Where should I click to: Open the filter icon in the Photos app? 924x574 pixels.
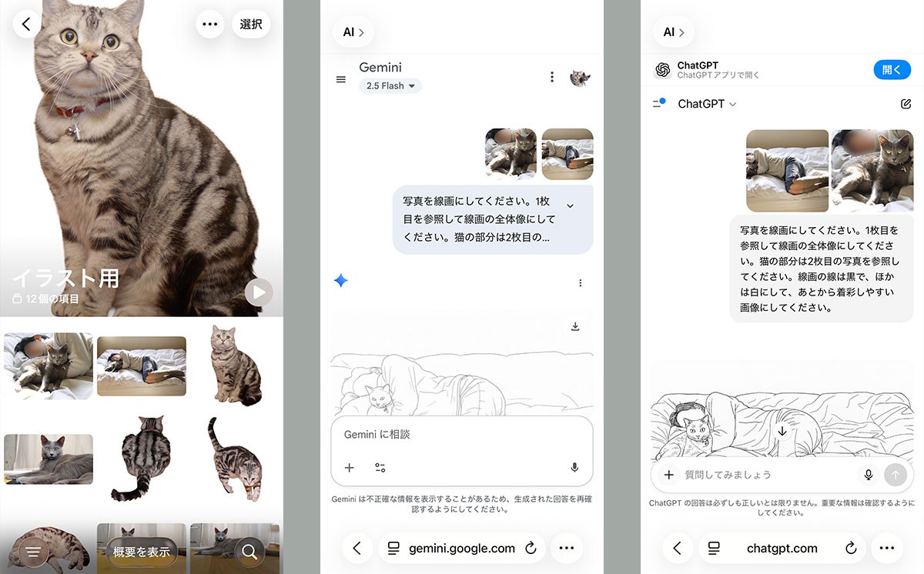point(32,551)
